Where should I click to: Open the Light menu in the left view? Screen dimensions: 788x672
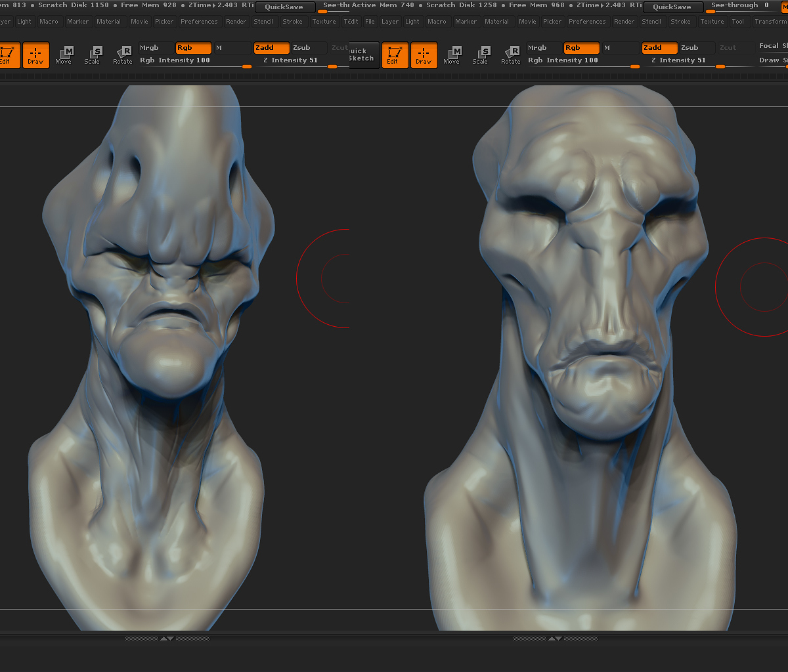click(x=24, y=22)
